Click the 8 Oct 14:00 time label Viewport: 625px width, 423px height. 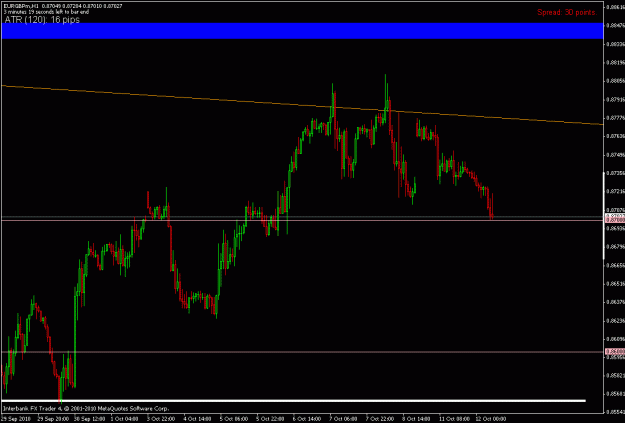[x=416, y=419]
